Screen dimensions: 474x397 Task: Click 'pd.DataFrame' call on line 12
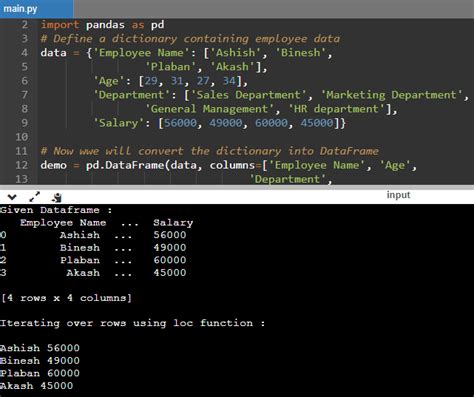click(125, 165)
